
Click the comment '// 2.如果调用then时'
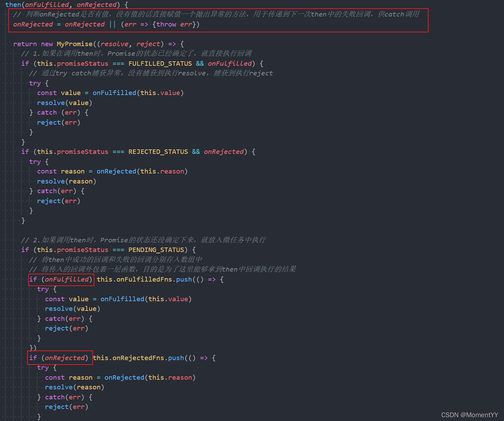click(144, 240)
